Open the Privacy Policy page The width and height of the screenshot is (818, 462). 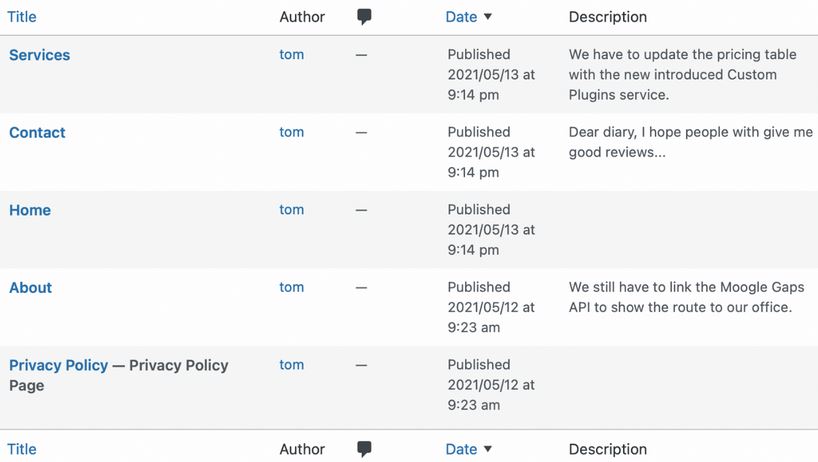tap(58, 365)
